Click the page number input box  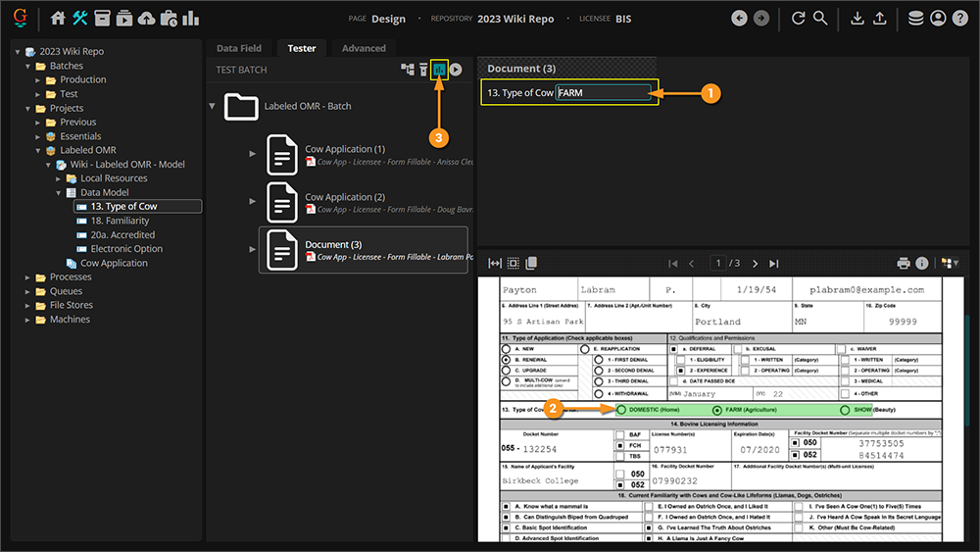click(718, 263)
